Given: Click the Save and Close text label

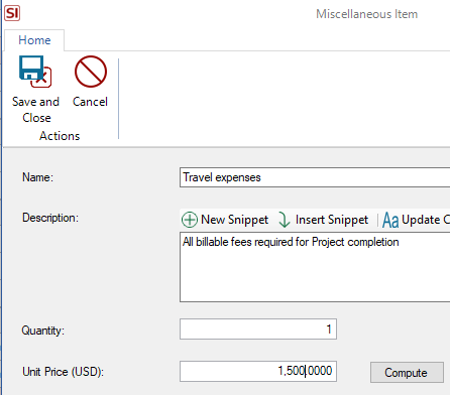Looking at the screenshot, I should tap(36, 110).
